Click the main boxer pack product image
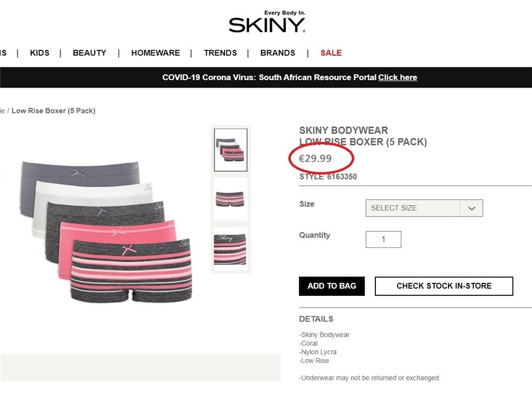This screenshot has height=395, width=532. pos(106,231)
